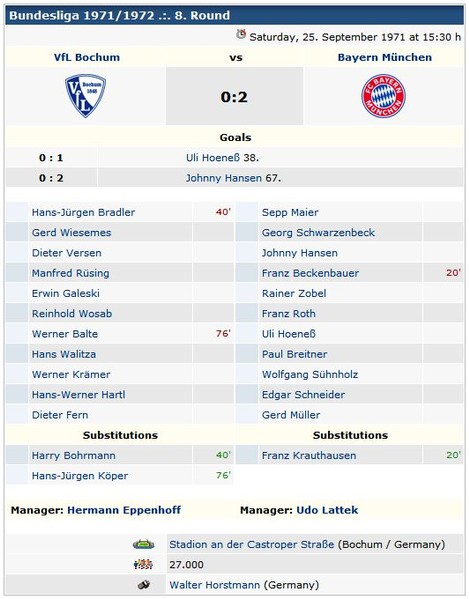Click the attendance crowd icon beside 27.000
The image size is (469, 599).
144,564
